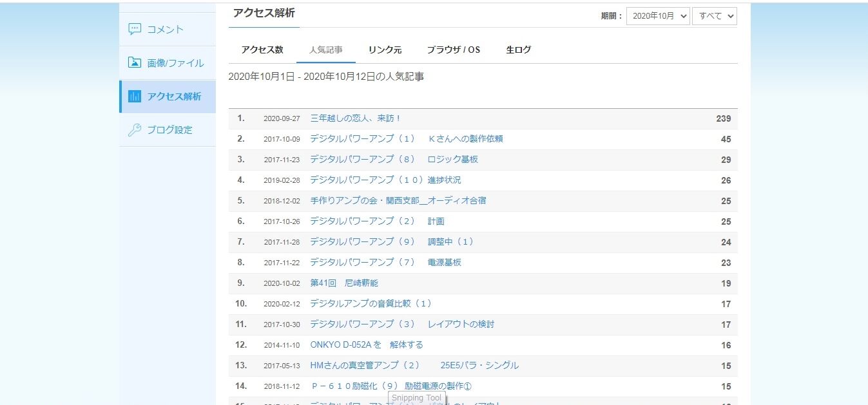Click the access count 26
Image resolution: width=868 pixels, height=405 pixels.
[x=726, y=180]
